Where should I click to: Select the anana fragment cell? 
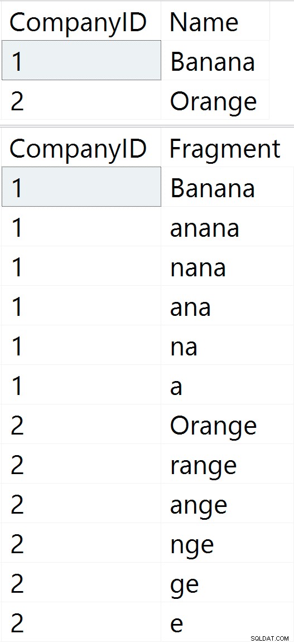tap(228, 226)
